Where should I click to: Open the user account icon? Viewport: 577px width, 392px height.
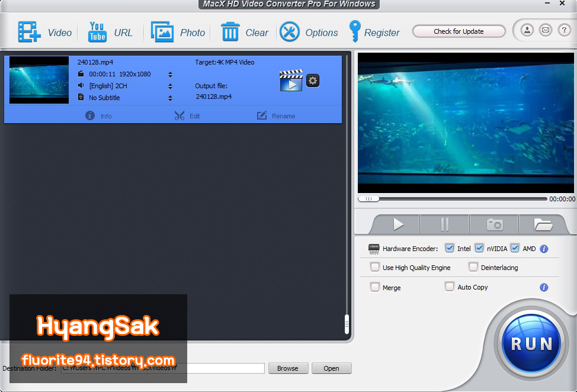click(527, 30)
